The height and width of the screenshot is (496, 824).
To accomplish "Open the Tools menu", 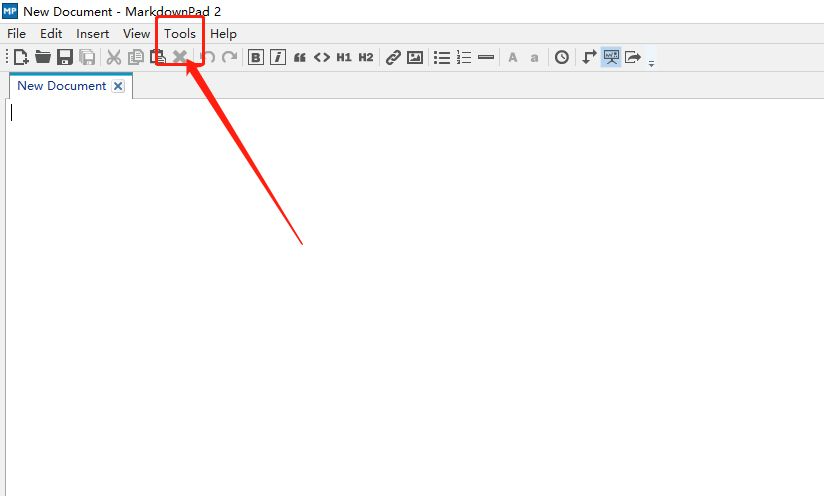I will point(180,34).
